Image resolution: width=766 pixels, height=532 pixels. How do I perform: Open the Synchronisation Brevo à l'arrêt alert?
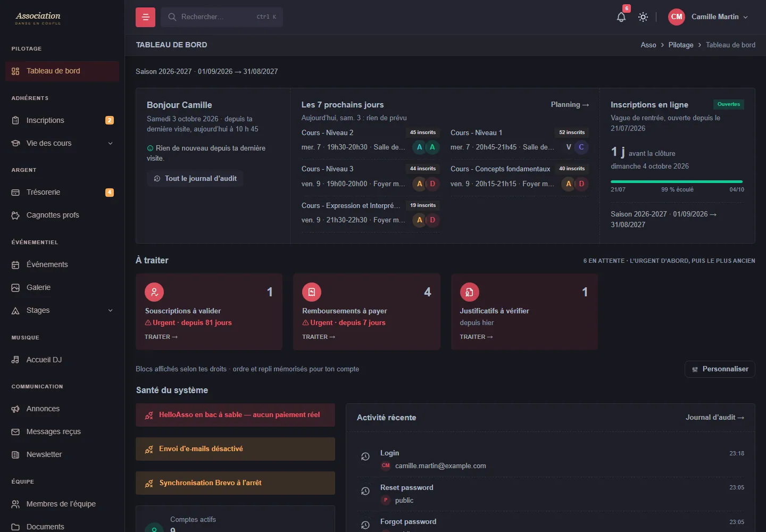point(235,483)
